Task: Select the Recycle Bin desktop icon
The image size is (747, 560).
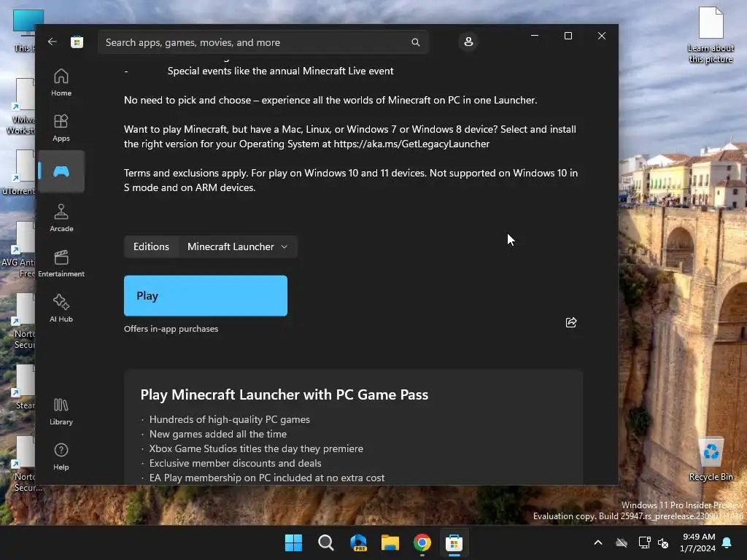Action: pos(711,459)
